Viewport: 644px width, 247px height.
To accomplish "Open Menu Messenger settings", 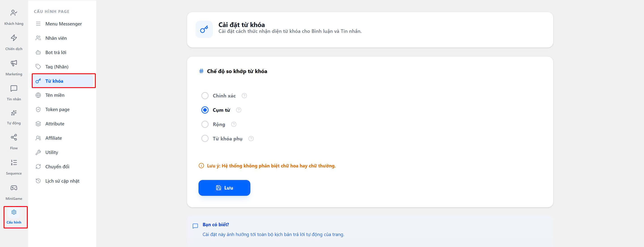I will [x=64, y=24].
